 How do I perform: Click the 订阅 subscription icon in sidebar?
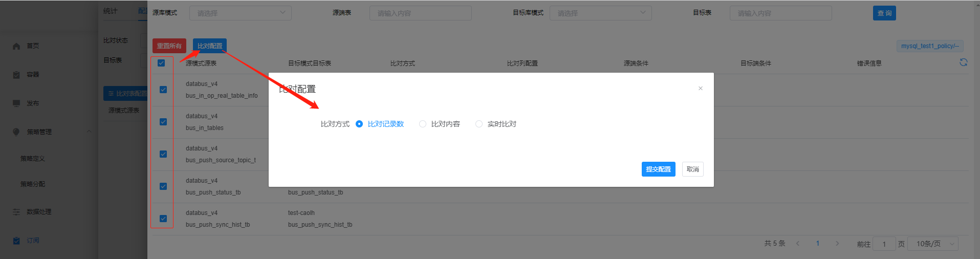(16, 241)
